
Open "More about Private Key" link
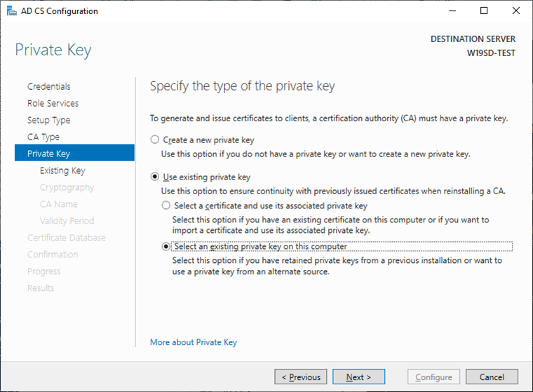click(x=194, y=342)
